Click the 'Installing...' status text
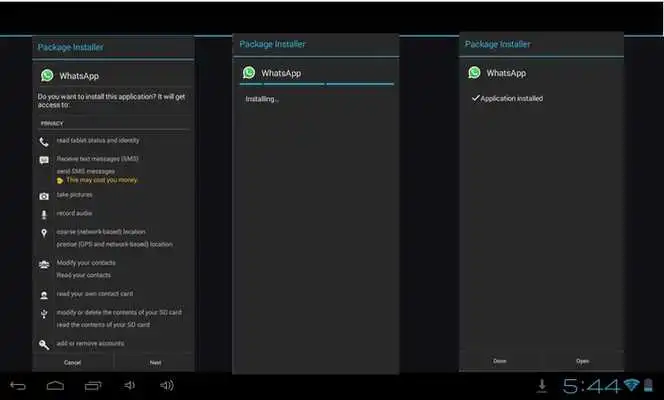This screenshot has width=664, height=400. point(262,99)
